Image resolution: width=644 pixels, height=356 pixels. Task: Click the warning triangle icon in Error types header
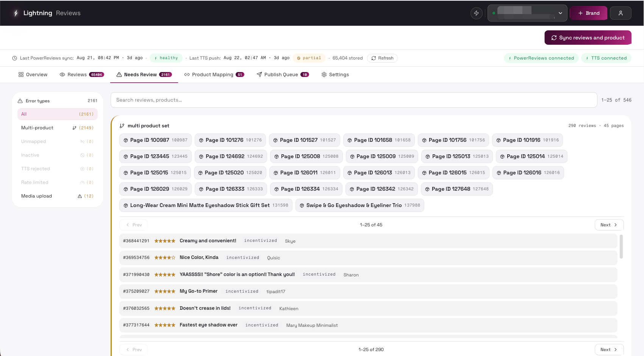pos(20,101)
